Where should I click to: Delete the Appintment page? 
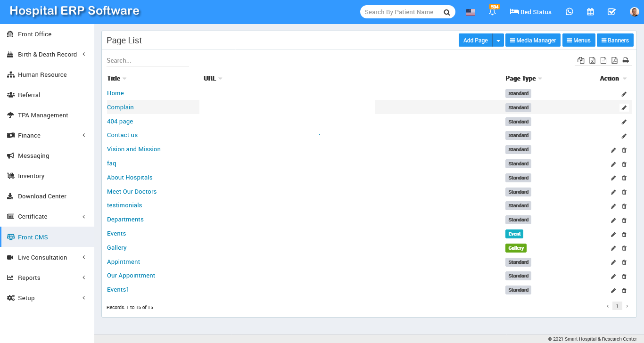point(624,262)
